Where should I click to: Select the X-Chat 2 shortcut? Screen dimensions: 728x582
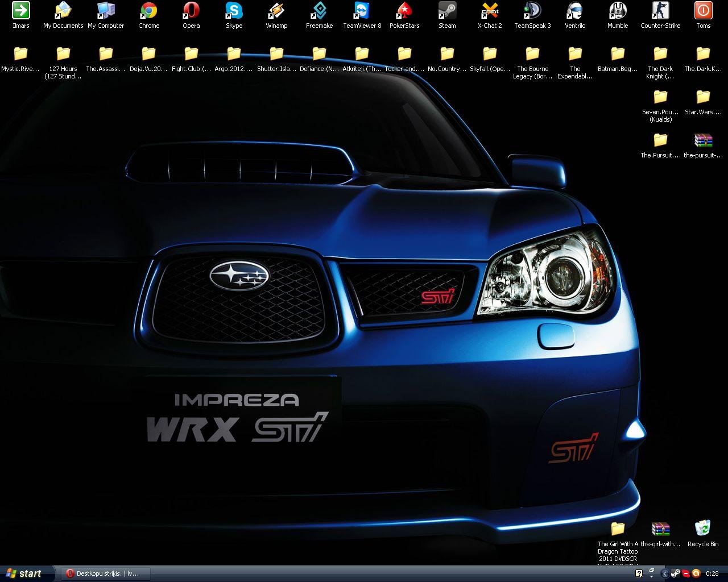point(490,15)
